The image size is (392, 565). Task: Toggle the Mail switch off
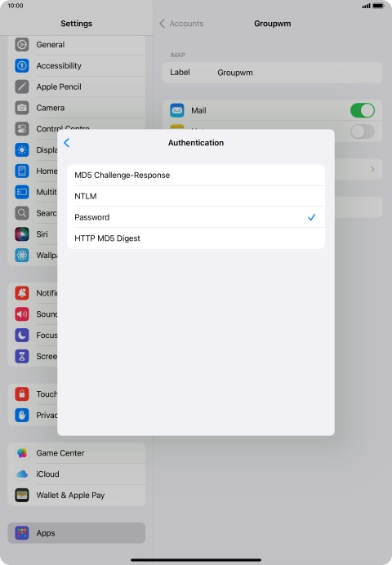pyautogui.click(x=363, y=110)
